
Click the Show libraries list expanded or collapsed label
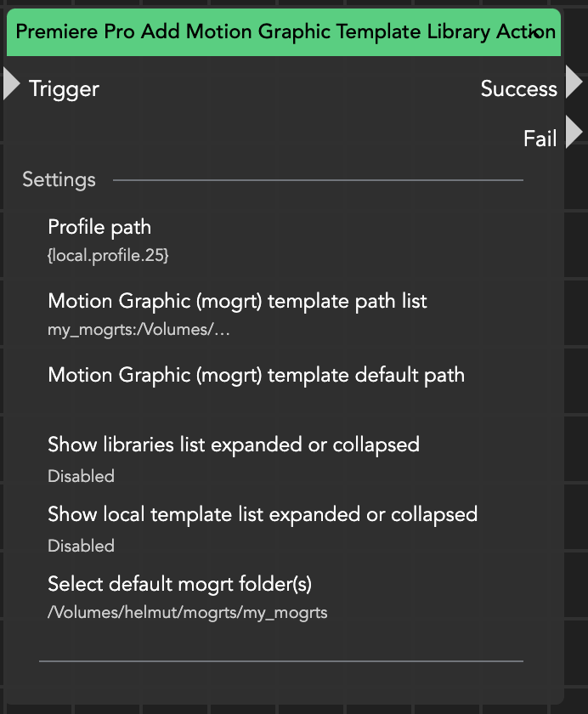(233, 445)
